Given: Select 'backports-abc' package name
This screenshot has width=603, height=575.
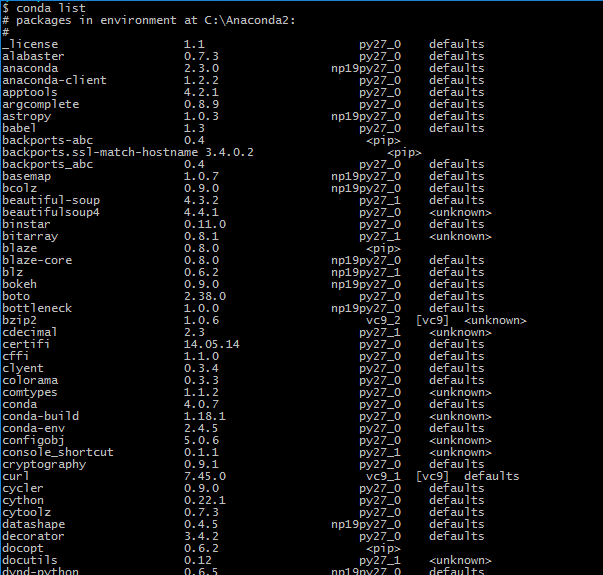Looking at the screenshot, I should tap(48, 140).
